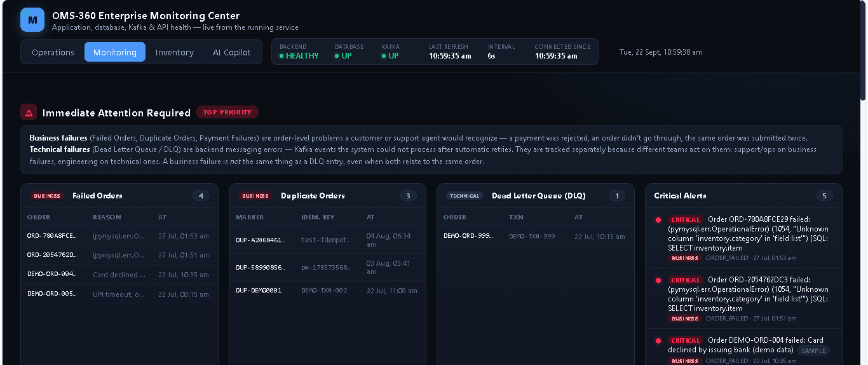Open the critical alert for ORD-2054762DC3
Viewport: 868px width, 365px height.
(743, 299)
